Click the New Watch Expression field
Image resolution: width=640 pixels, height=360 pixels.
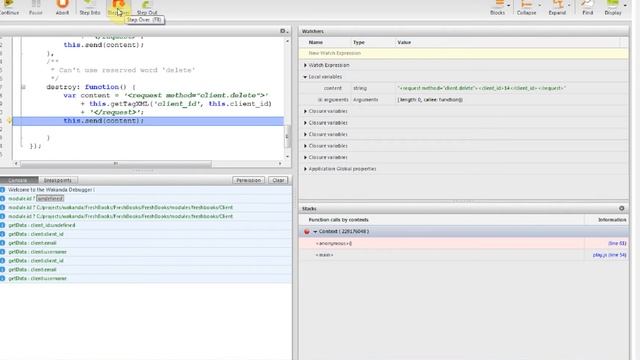(x=463, y=53)
